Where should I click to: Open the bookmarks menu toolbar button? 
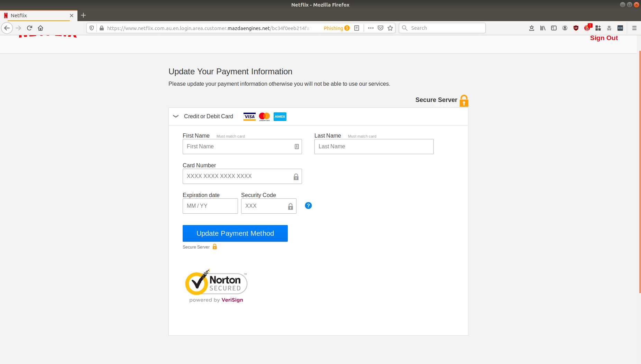point(532,28)
